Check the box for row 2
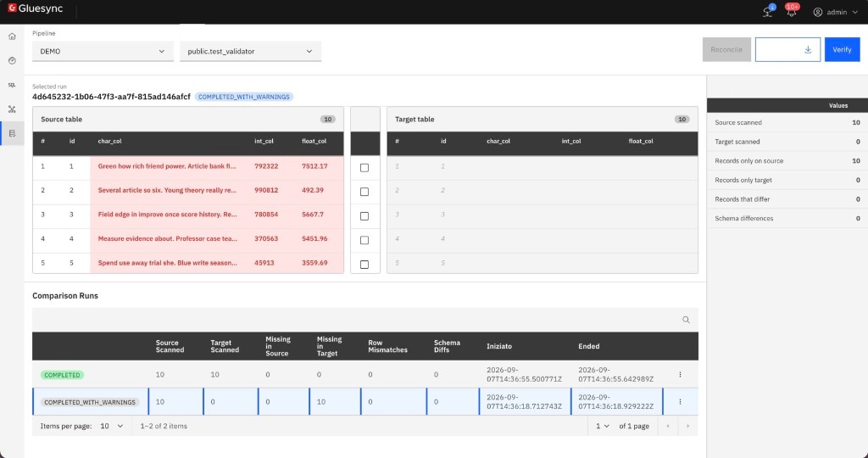Image resolution: width=868 pixels, height=458 pixels. point(364,192)
